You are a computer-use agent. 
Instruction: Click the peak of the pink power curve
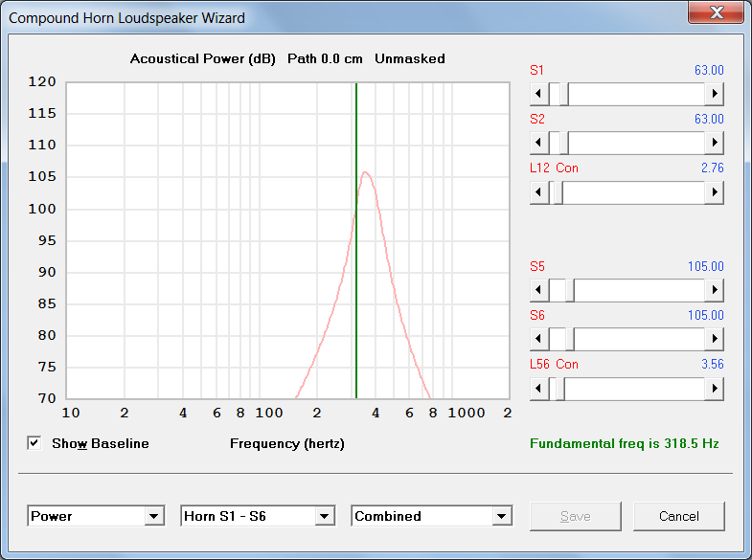(x=365, y=172)
